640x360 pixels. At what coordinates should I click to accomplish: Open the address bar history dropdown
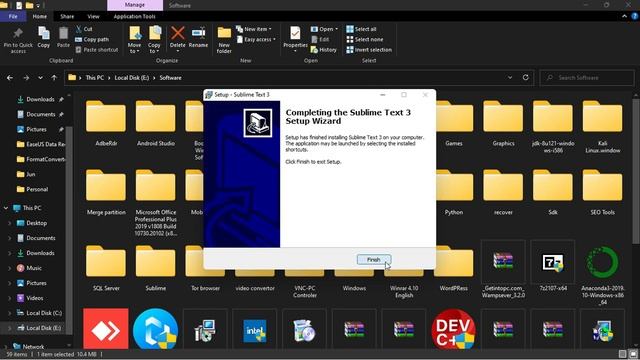click(510, 78)
